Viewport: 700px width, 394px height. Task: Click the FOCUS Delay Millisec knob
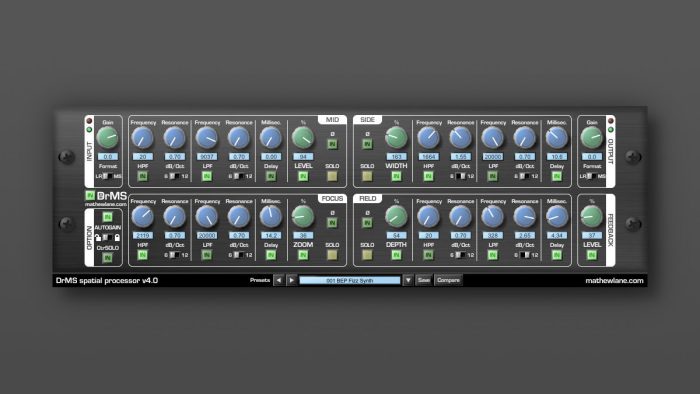pos(271,217)
